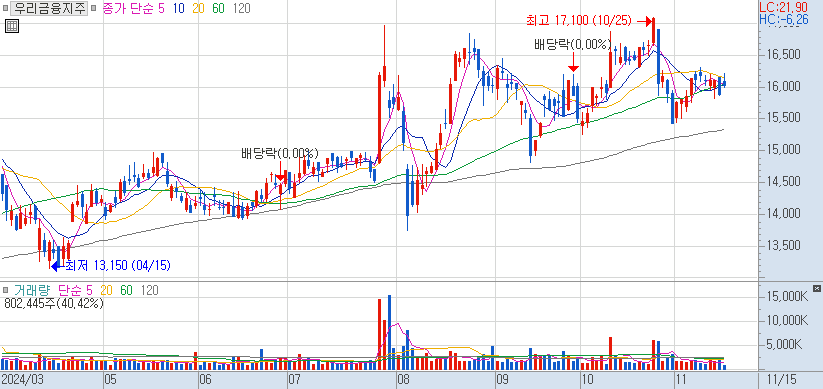Toggle the small square before 종가 단순
The image size is (823, 389).
(x=93, y=8)
